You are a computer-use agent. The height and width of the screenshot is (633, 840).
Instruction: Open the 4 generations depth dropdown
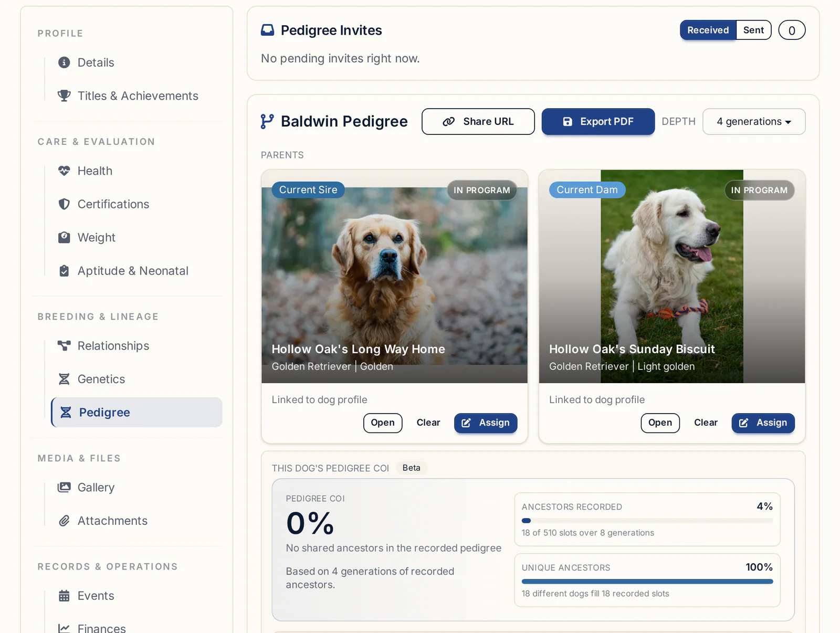(x=754, y=121)
